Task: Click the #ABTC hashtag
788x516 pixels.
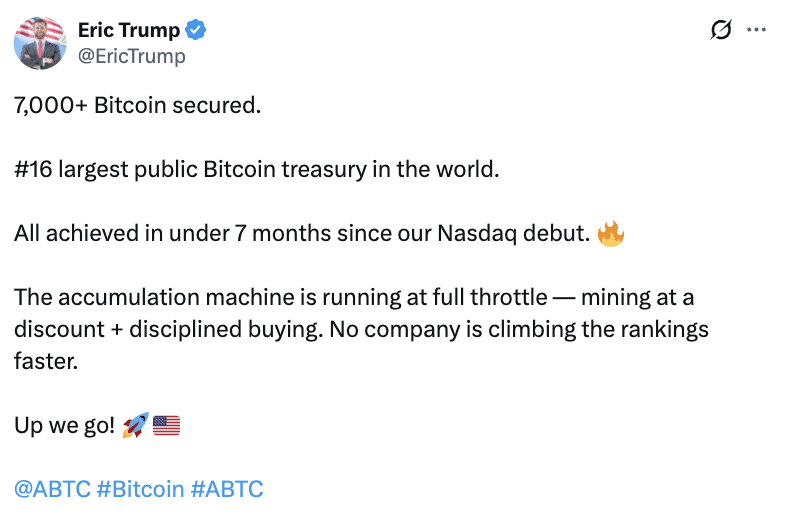Action: pyautogui.click(x=227, y=489)
